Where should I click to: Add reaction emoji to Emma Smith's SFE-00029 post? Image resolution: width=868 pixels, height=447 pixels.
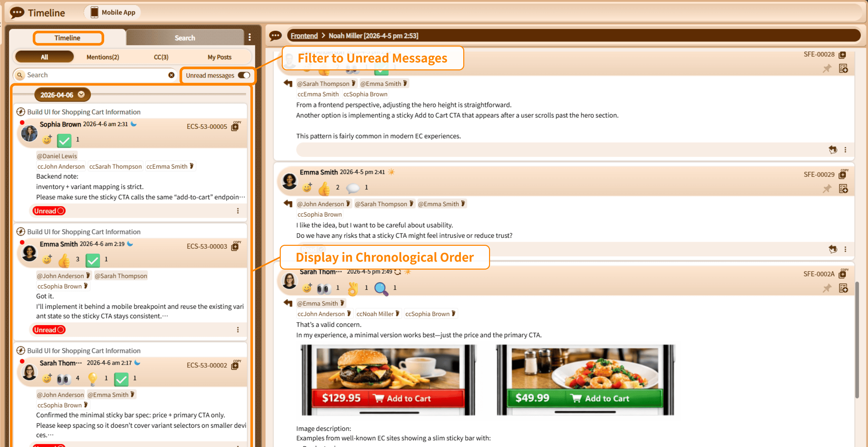(x=307, y=187)
